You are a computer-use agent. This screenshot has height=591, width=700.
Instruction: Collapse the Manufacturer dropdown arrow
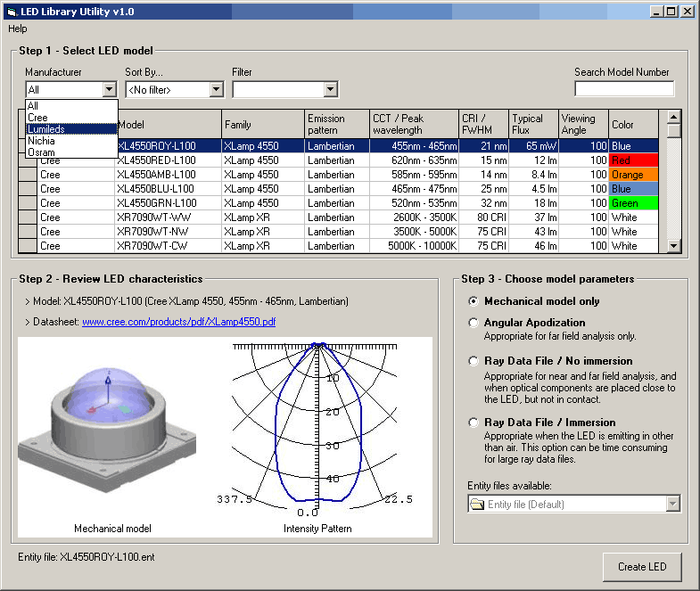[110, 90]
